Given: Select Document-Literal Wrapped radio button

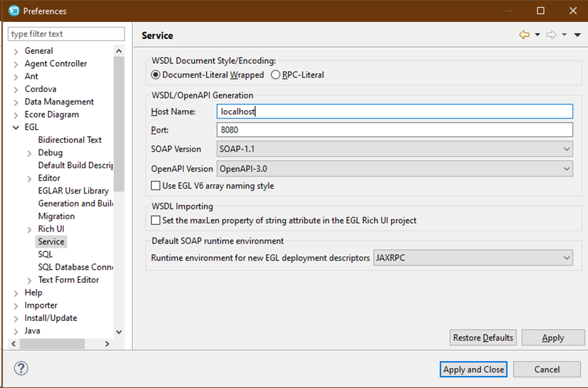Looking at the screenshot, I should (155, 74).
